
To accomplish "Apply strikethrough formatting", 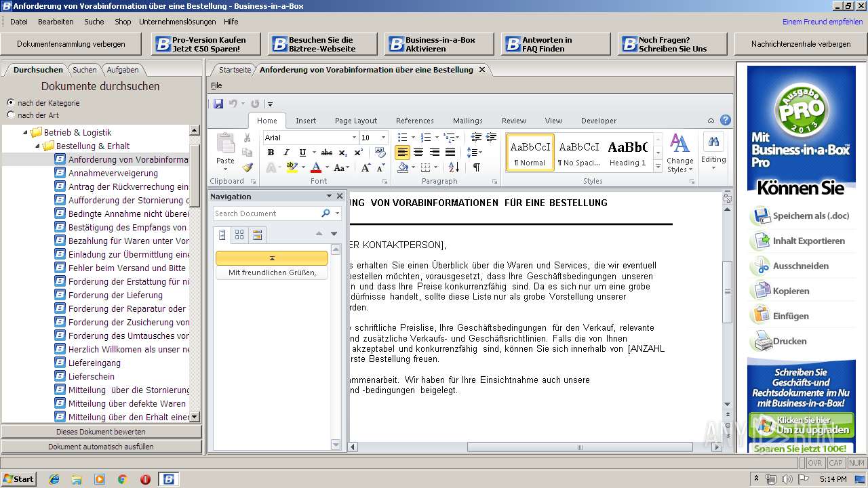I will coord(327,152).
